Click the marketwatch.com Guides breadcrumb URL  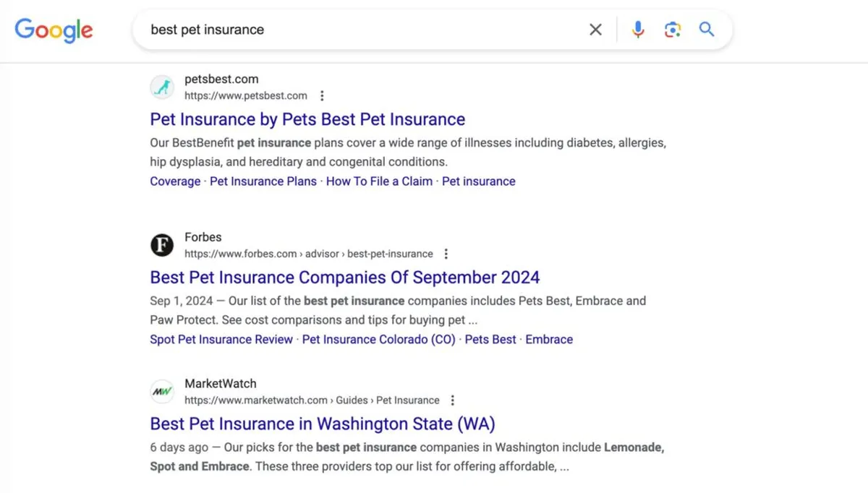(x=312, y=400)
